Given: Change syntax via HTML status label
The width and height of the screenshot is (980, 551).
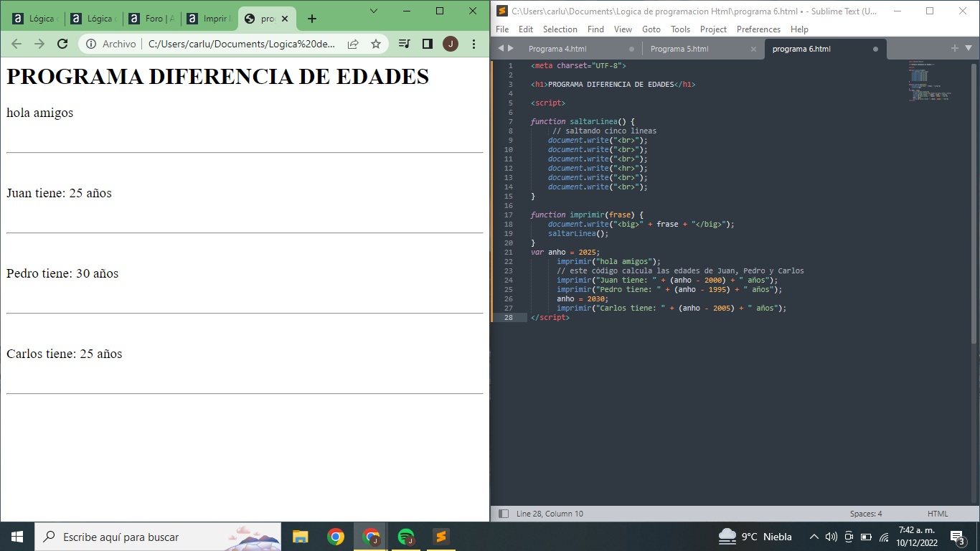Looking at the screenshot, I should point(938,514).
